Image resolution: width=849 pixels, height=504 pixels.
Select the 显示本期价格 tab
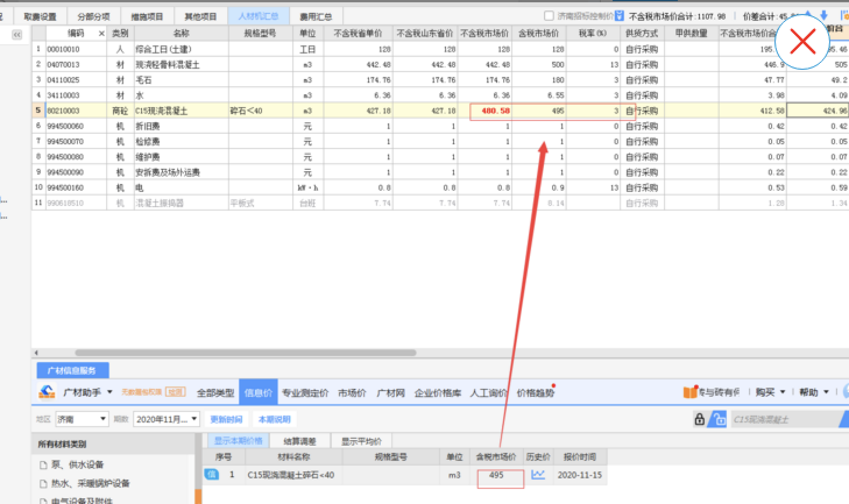238,441
